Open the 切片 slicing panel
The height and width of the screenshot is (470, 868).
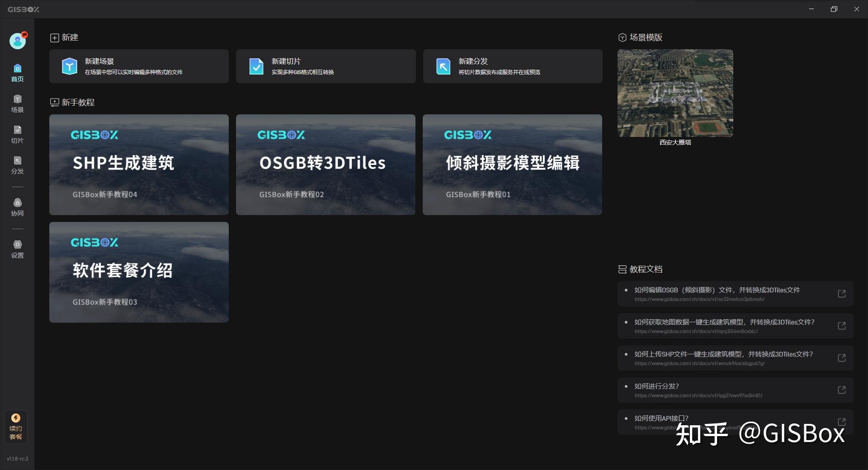(x=17, y=134)
